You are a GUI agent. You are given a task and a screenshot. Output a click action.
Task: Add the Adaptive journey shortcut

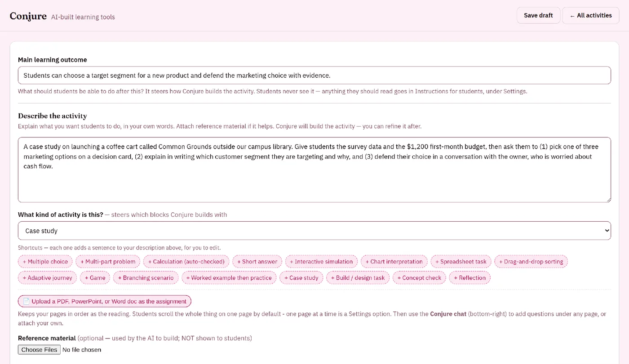pyautogui.click(x=48, y=278)
